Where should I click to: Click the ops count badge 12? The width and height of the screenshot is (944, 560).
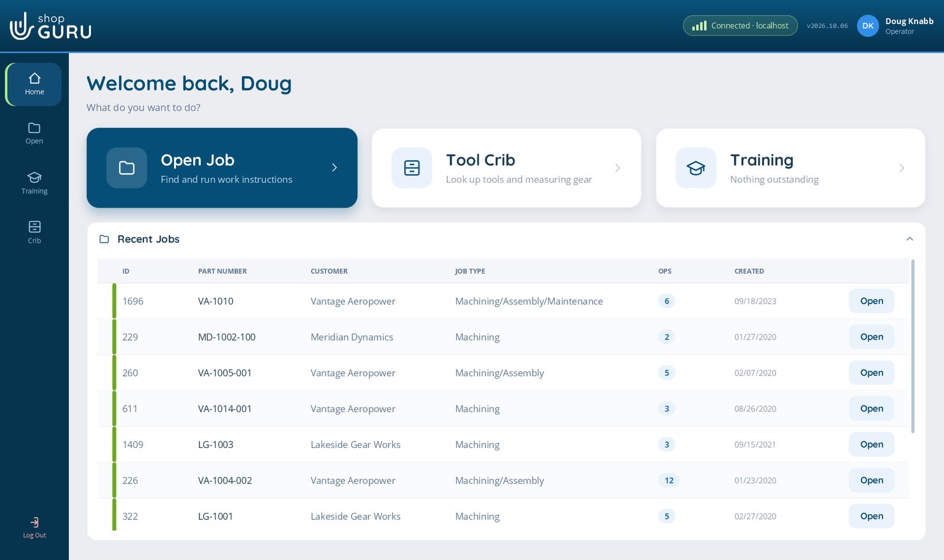tap(668, 480)
